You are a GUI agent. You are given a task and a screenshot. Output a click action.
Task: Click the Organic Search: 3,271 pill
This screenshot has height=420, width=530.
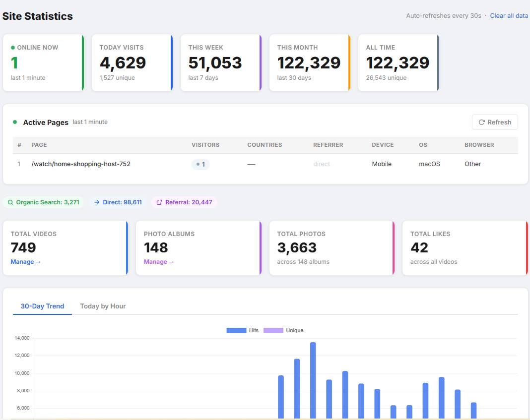43,202
